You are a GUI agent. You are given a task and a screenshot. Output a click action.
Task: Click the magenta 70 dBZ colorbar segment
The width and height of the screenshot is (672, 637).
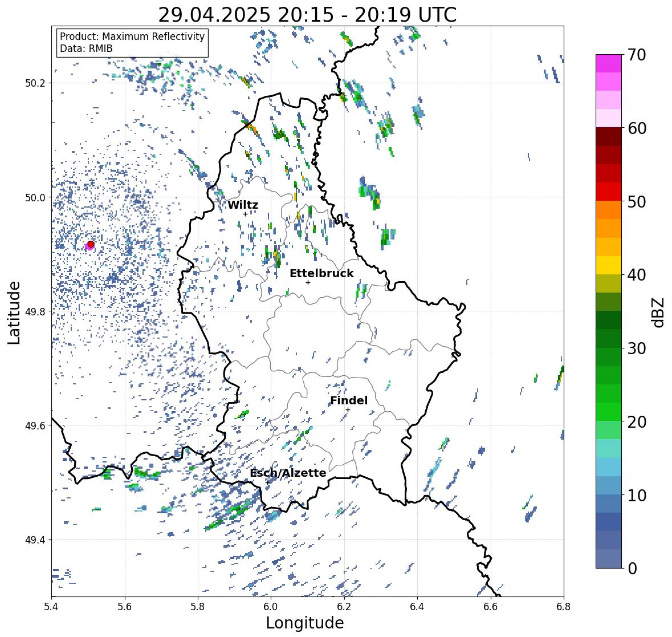pyautogui.click(x=608, y=63)
